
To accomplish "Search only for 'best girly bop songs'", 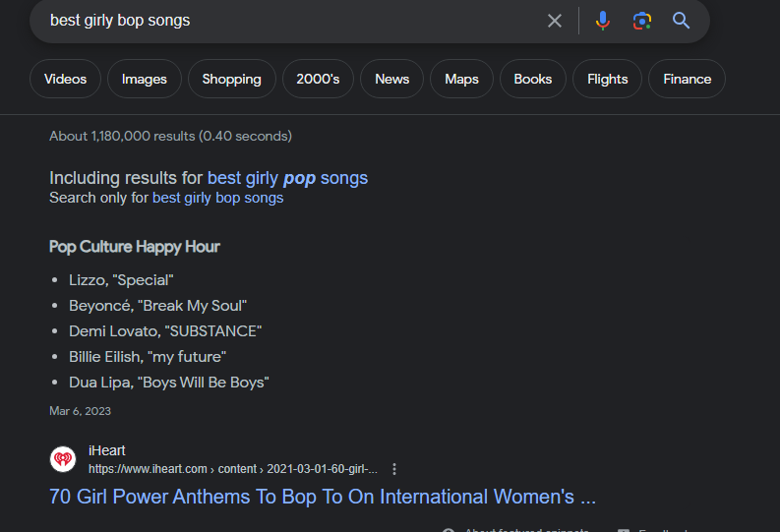I will click(x=218, y=198).
